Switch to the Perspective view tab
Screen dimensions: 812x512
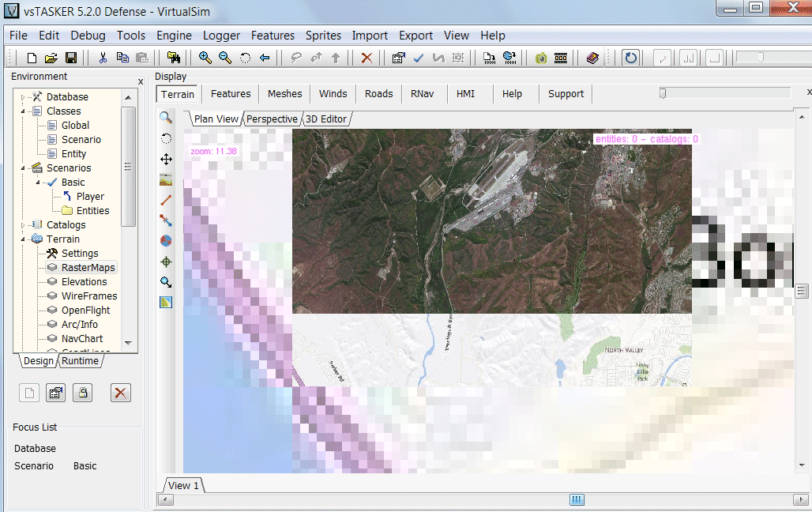[x=271, y=119]
